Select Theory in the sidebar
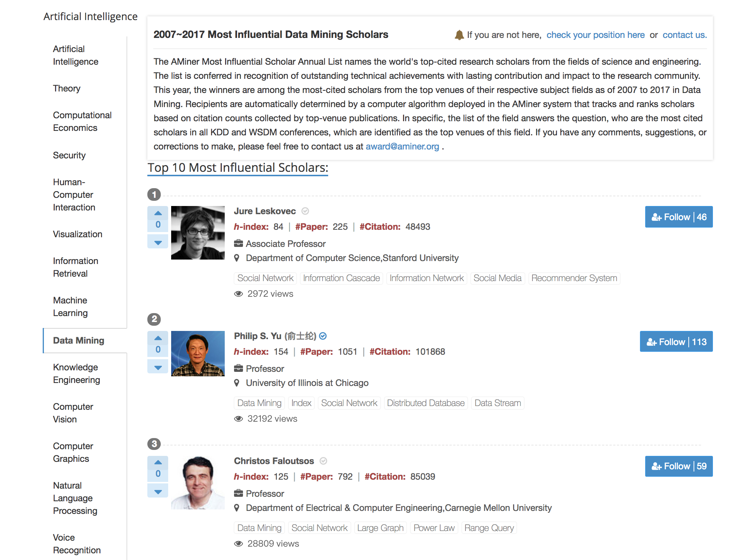This screenshot has width=733, height=560. 67,88
